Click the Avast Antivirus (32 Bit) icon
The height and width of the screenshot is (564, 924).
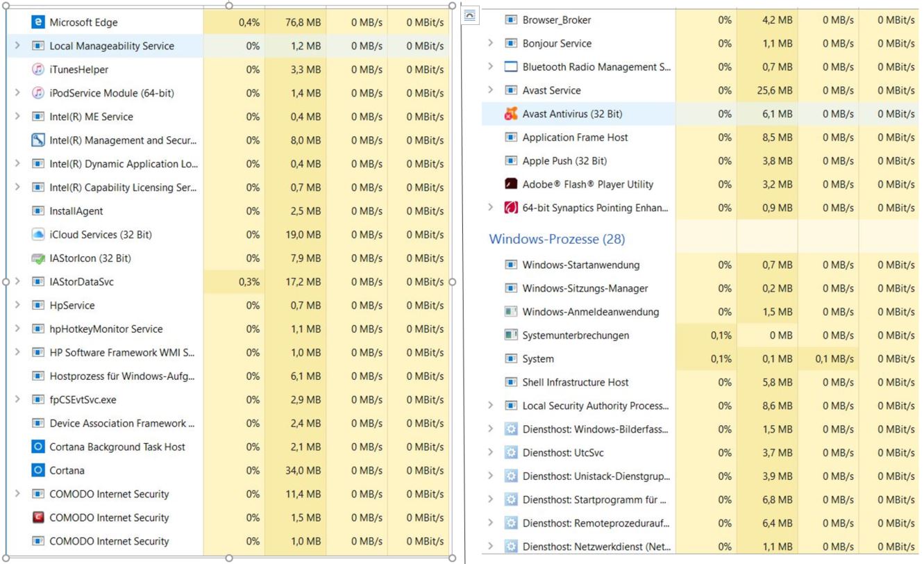click(x=511, y=114)
